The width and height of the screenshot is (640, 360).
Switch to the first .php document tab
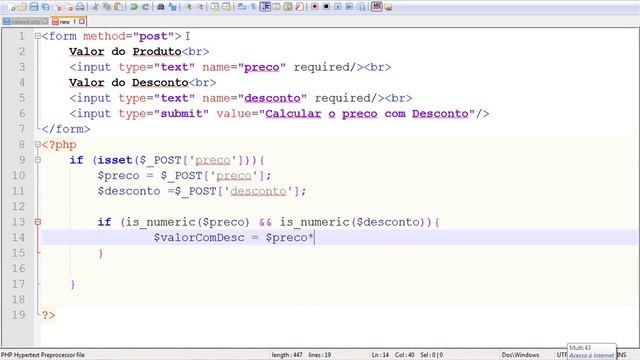click(26, 22)
